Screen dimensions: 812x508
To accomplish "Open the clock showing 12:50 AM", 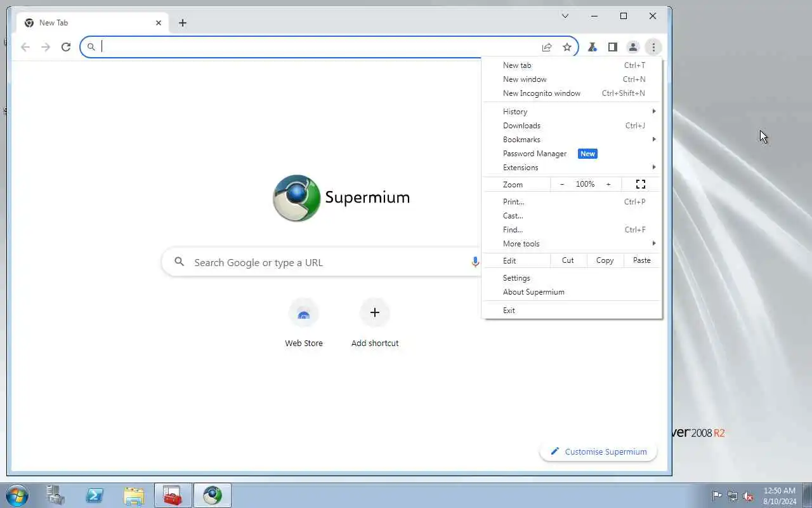I will (780, 496).
